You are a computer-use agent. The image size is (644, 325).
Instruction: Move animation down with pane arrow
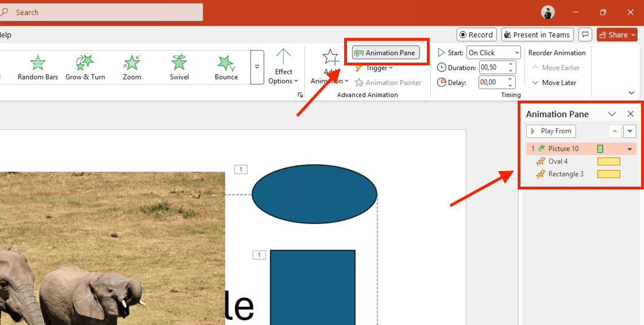click(630, 131)
